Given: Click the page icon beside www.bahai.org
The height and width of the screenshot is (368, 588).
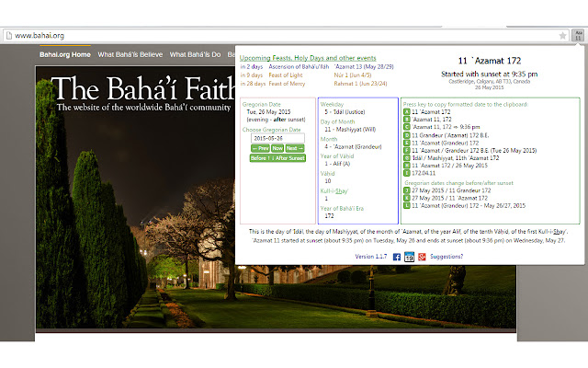Looking at the screenshot, I should [9, 36].
